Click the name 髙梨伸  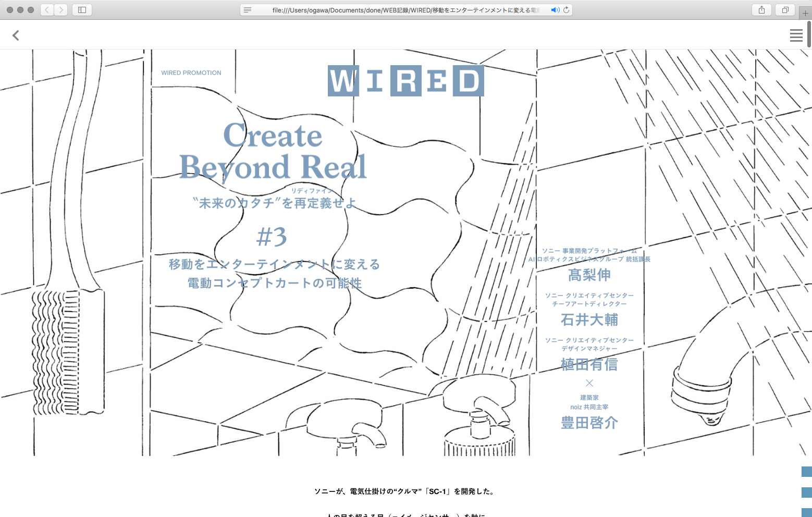coord(589,275)
